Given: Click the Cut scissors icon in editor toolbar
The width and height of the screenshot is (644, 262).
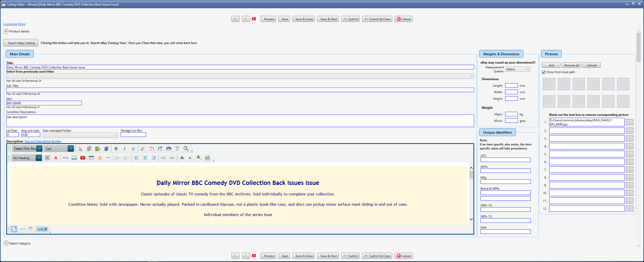Looking at the screenshot, I should pos(80,149).
